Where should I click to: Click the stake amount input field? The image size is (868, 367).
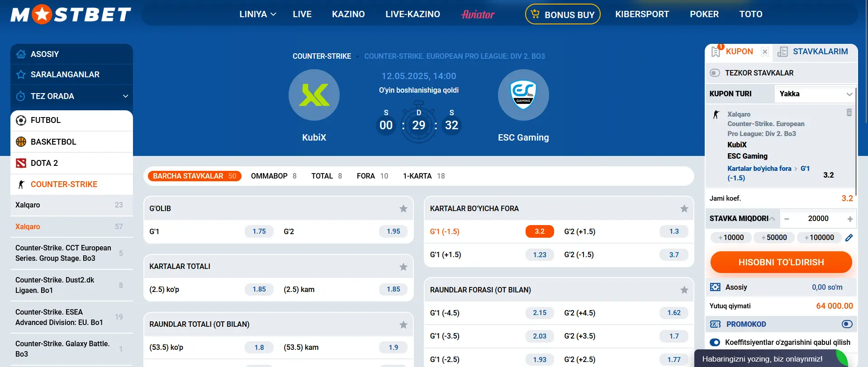click(x=818, y=219)
